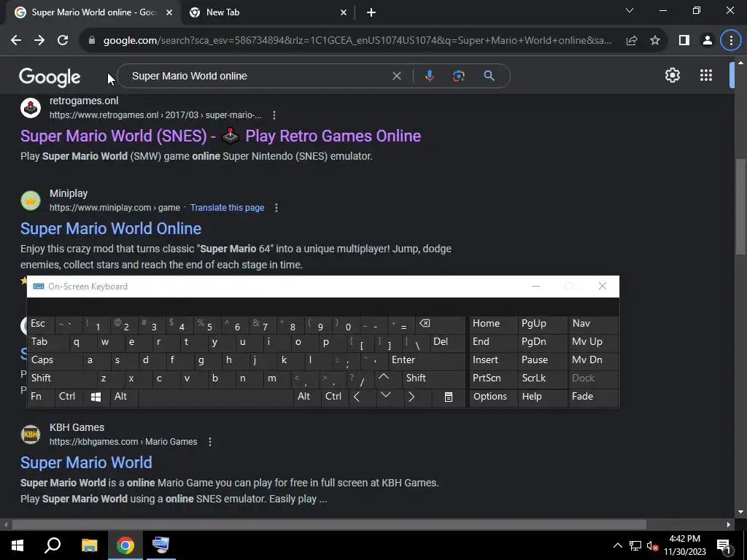Submit search with magnifying glass icon
This screenshot has height=560, width=747.
click(489, 76)
